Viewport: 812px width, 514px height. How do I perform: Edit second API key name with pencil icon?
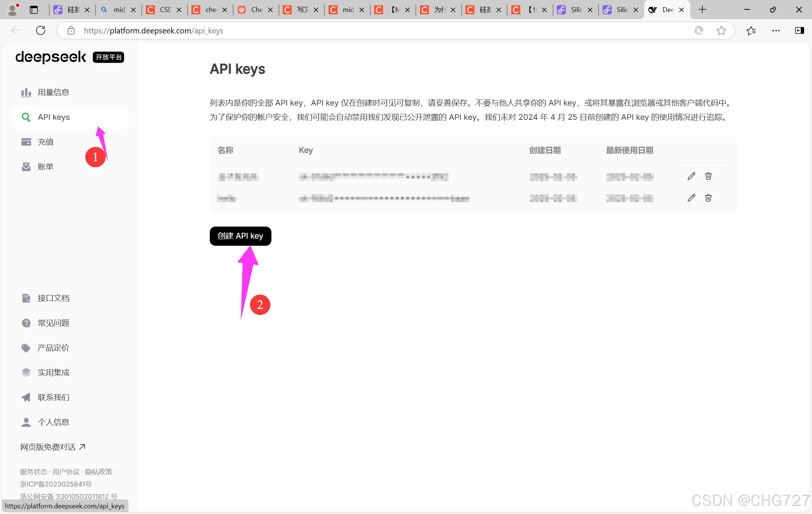tap(691, 198)
